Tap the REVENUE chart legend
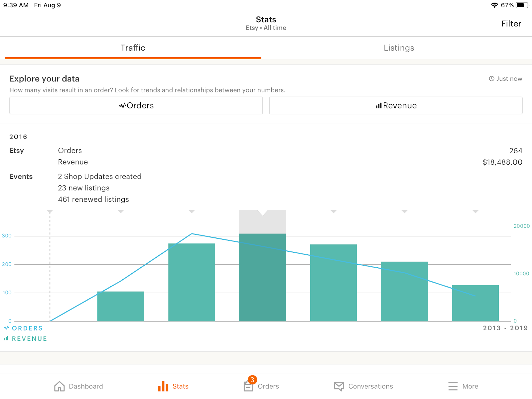Viewport: 532px width, 399px height. [x=29, y=339]
